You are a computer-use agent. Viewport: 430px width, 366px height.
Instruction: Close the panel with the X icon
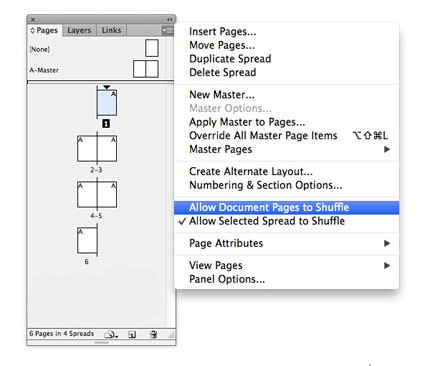pos(33,20)
